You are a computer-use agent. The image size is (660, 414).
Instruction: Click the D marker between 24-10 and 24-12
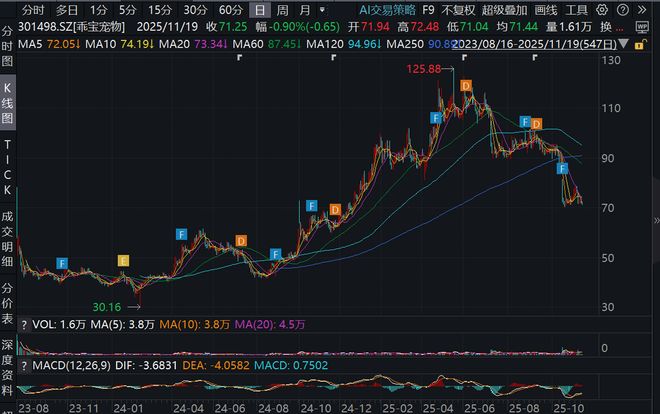[x=335, y=210]
